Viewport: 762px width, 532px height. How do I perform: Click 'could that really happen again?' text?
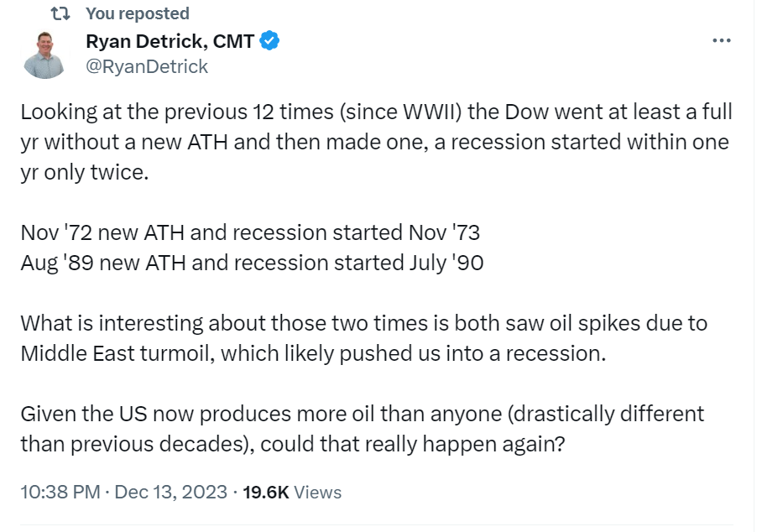pos(413,444)
